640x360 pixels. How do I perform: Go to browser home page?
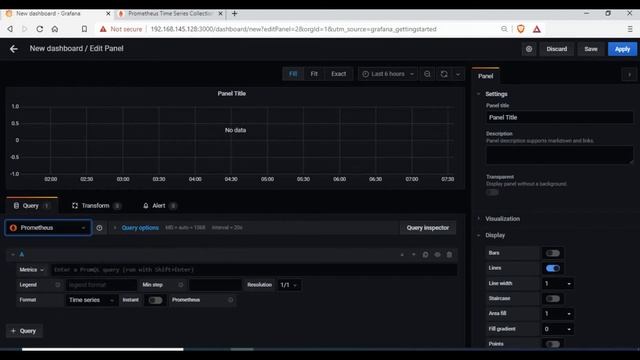[x=55, y=29]
